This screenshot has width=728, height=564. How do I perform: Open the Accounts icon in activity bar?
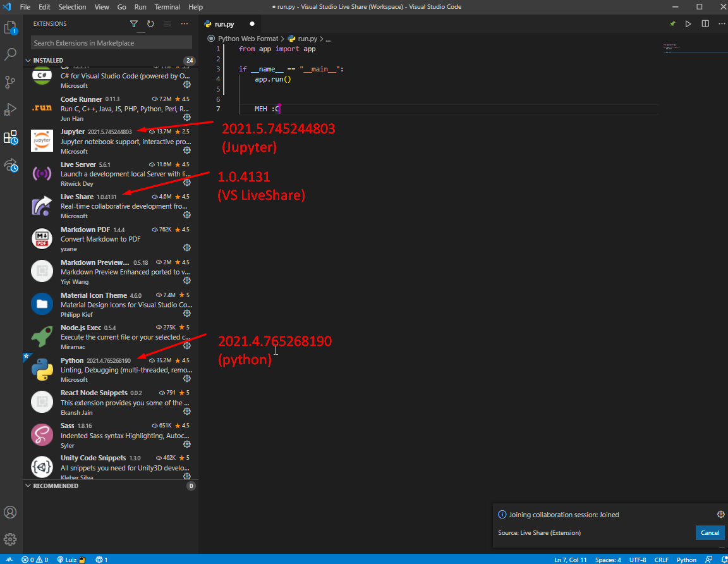(10, 512)
